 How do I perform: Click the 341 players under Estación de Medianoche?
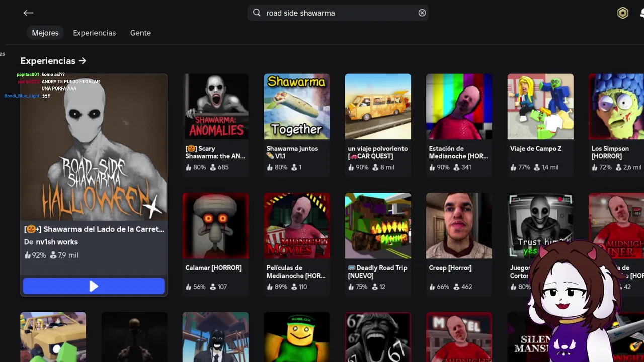click(x=462, y=167)
